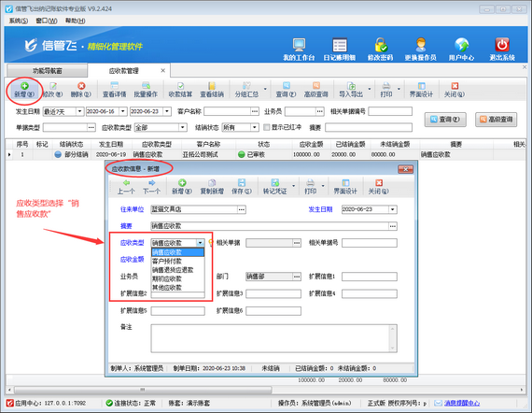Click 界面设计 in the dialog toolbar
The width and height of the screenshot is (532, 413).
(345, 187)
